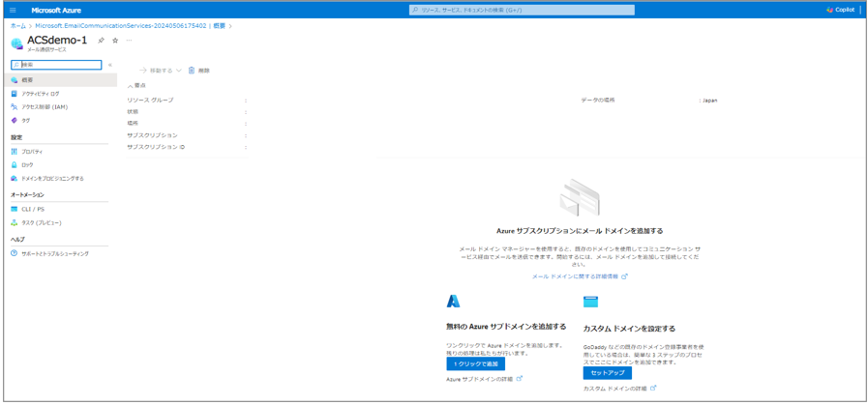
Task: Collapse the sidebar with the double chevron
Action: point(110,65)
